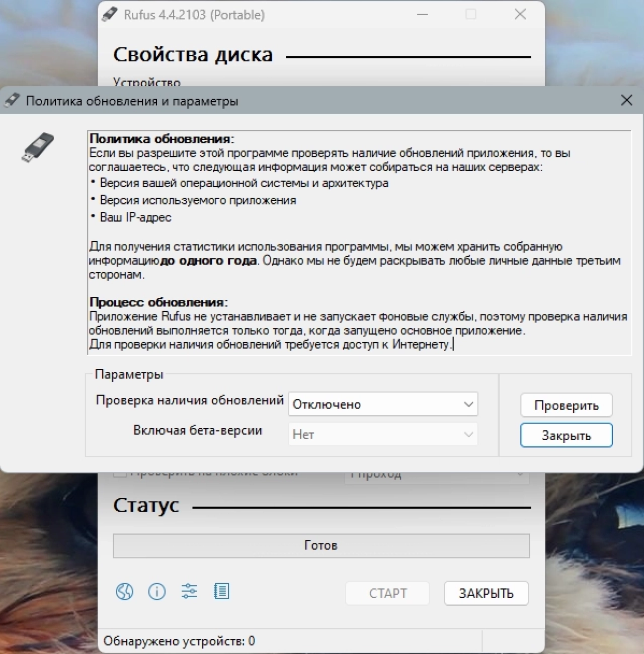Click the Закрыть button in the dialog
644x654 pixels.
click(x=567, y=435)
